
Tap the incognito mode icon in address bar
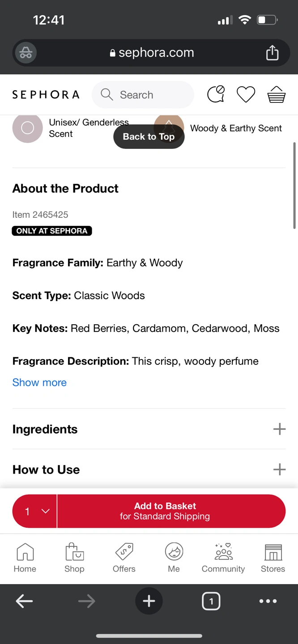pyautogui.click(x=26, y=53)
